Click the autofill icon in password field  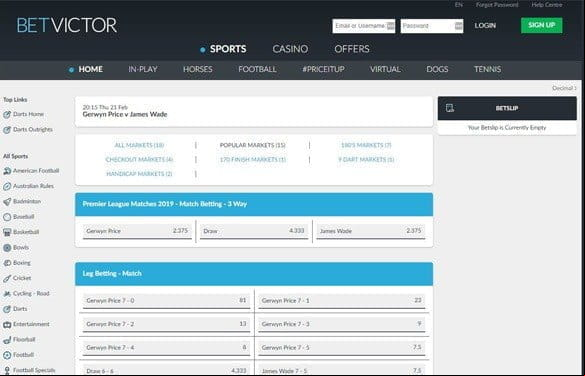(x=459, y=26)
